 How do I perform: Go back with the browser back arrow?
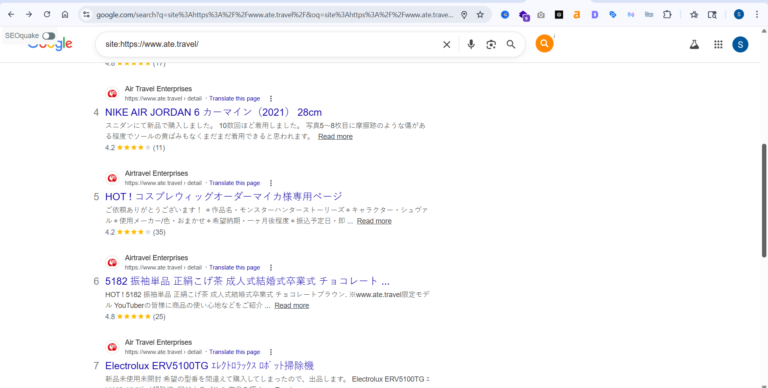pos(11,15)
